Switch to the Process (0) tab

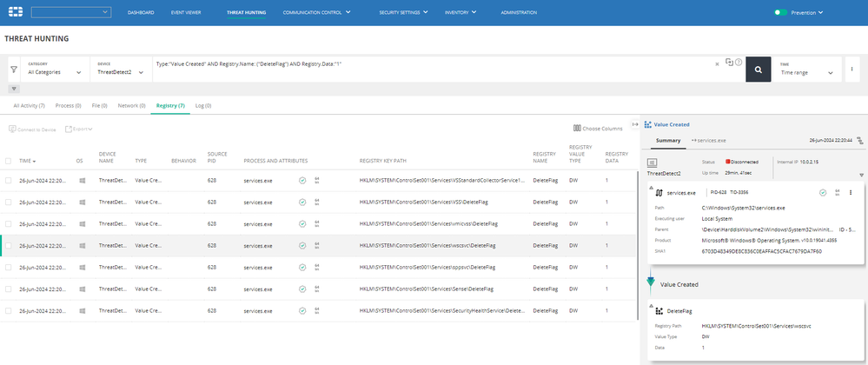69,105
